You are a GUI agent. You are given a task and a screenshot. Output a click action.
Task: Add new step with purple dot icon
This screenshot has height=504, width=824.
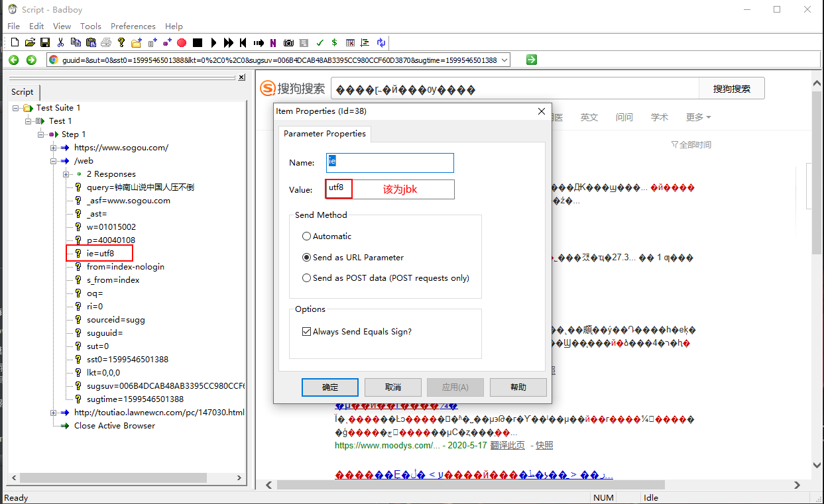pos(166,42)
